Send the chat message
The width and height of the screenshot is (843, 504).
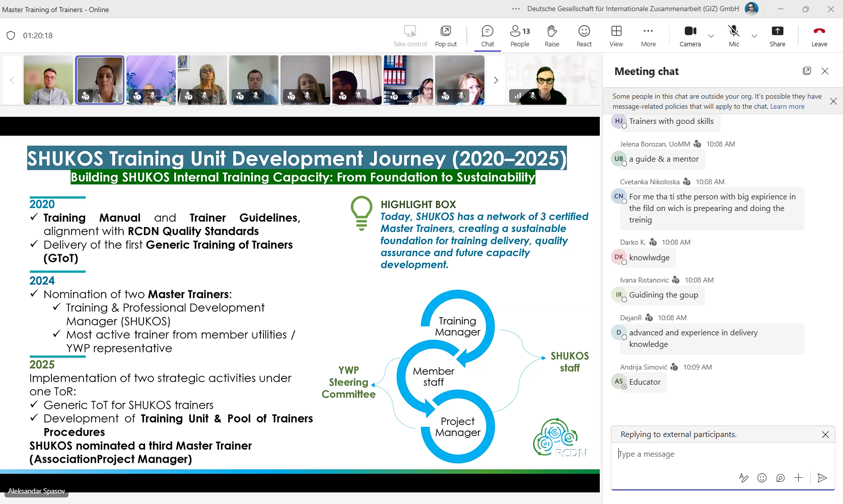[822, 478]
